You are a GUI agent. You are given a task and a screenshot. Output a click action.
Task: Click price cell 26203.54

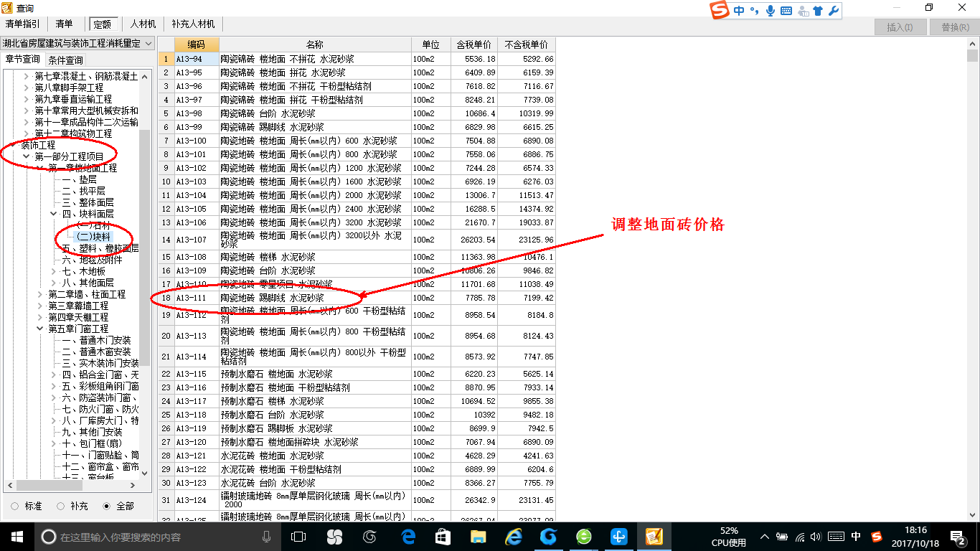(x=473, y=240)
